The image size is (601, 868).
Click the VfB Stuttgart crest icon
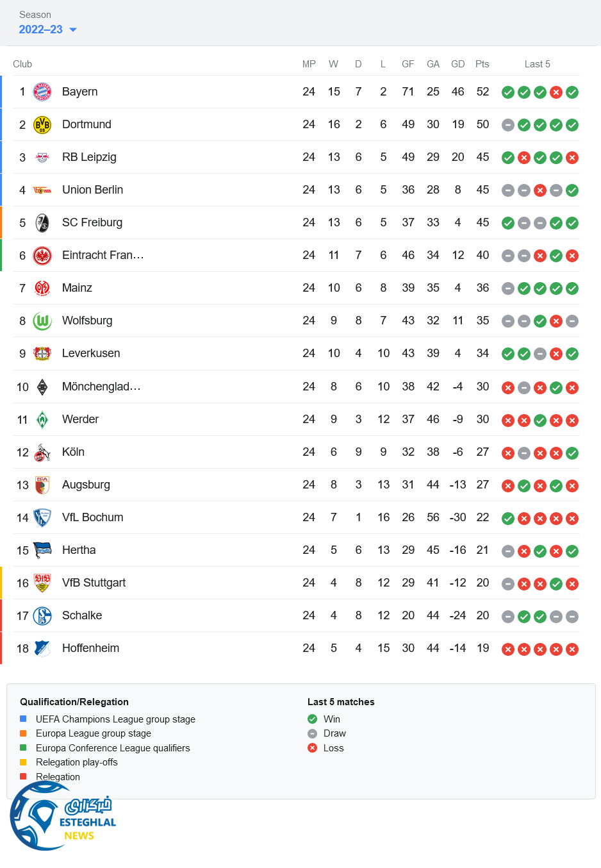click(x=42, y=583)
